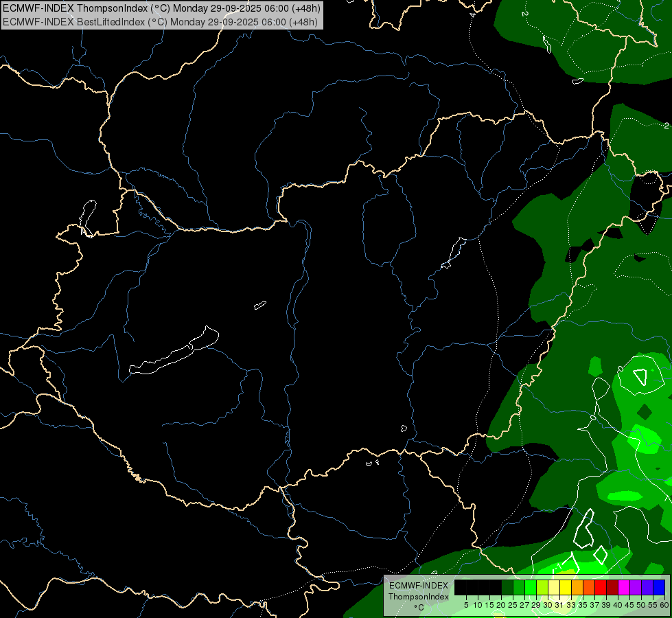672x618 pixels.
Task: Click legend scale value 37
Action: point(594,605)
